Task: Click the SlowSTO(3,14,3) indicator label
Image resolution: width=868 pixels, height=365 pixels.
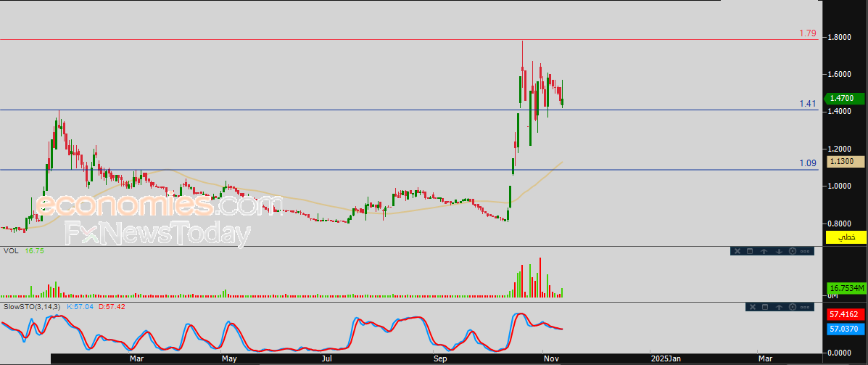Action: coord(33,306)
